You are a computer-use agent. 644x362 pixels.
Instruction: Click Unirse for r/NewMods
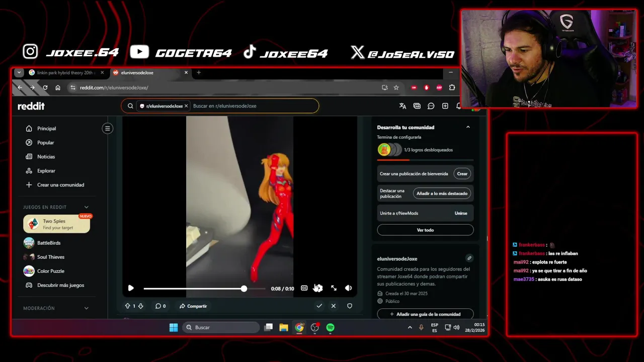(x=461, y=213)
